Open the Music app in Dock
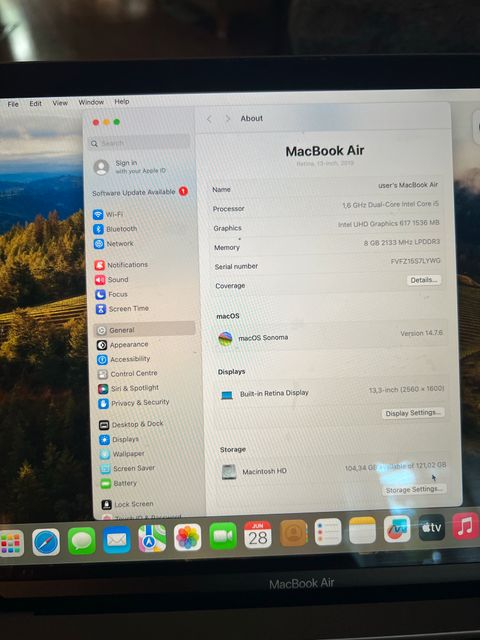480x640 pixels. [x=465, y=526]
